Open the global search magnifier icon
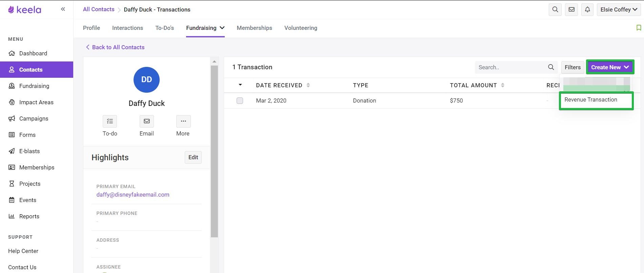 [555, 10]
